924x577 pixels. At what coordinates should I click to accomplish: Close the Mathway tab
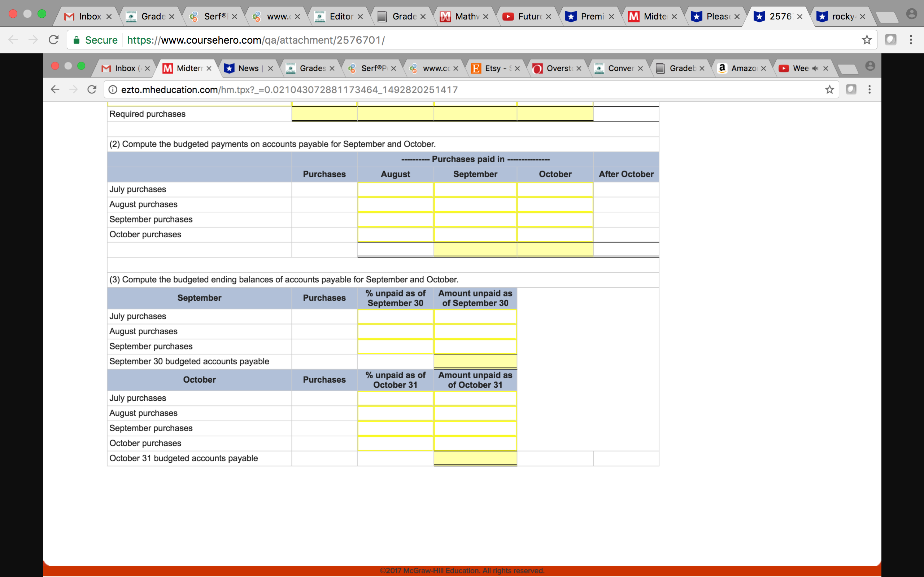[x=486, y=17]
